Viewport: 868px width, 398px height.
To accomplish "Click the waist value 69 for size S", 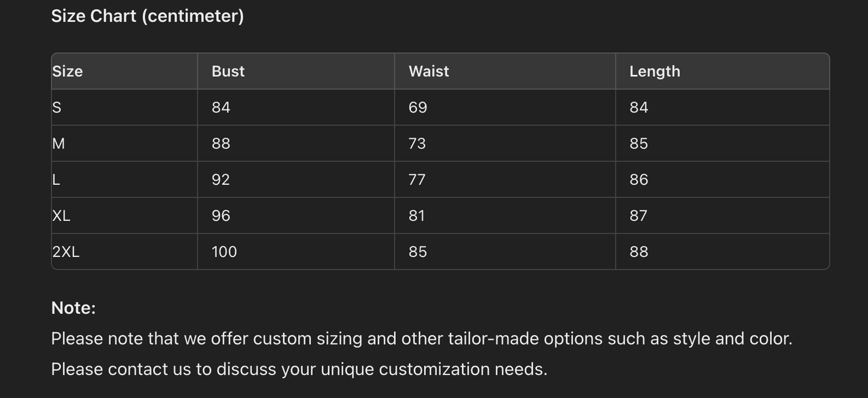I will click(417, 107).
